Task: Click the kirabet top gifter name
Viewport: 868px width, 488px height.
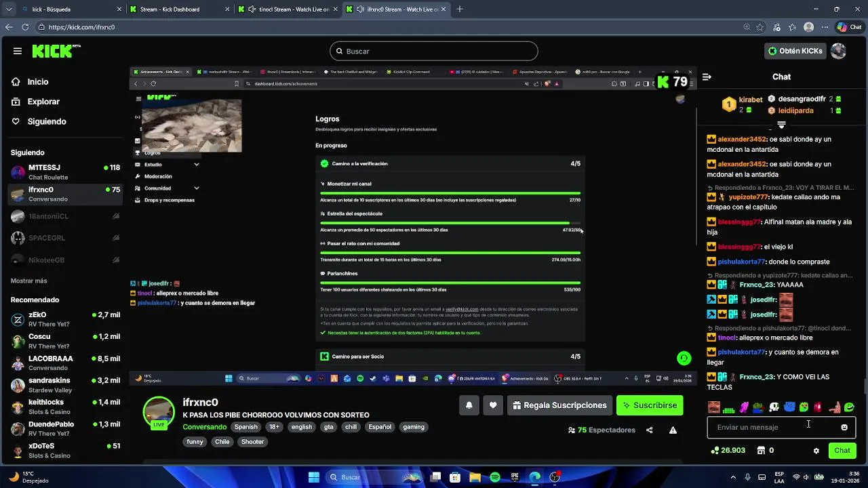Action: (751, 100)
